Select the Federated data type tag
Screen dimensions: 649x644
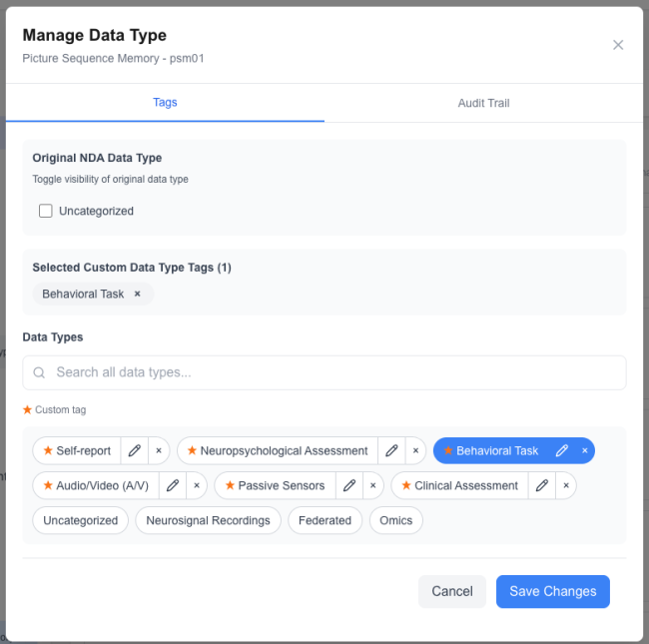324,520
